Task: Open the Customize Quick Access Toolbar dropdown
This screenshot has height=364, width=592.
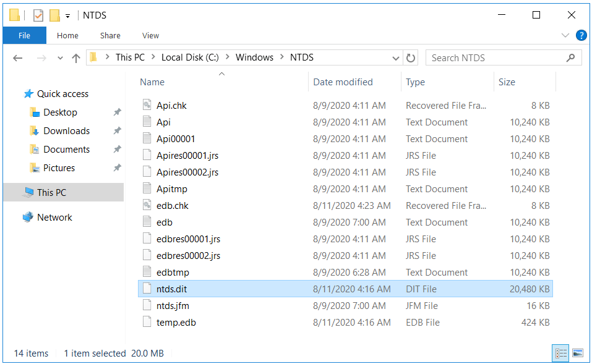Action: click(x=67, y=16)
